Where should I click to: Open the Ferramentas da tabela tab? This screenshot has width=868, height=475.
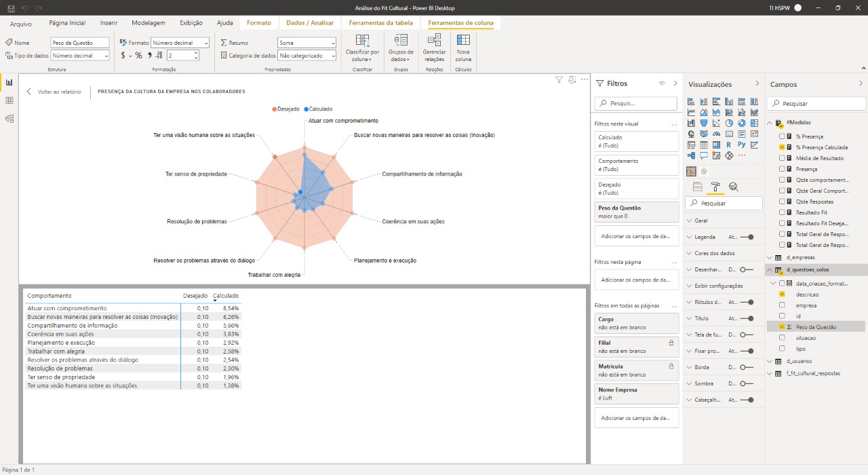click(x=380, y=23)
